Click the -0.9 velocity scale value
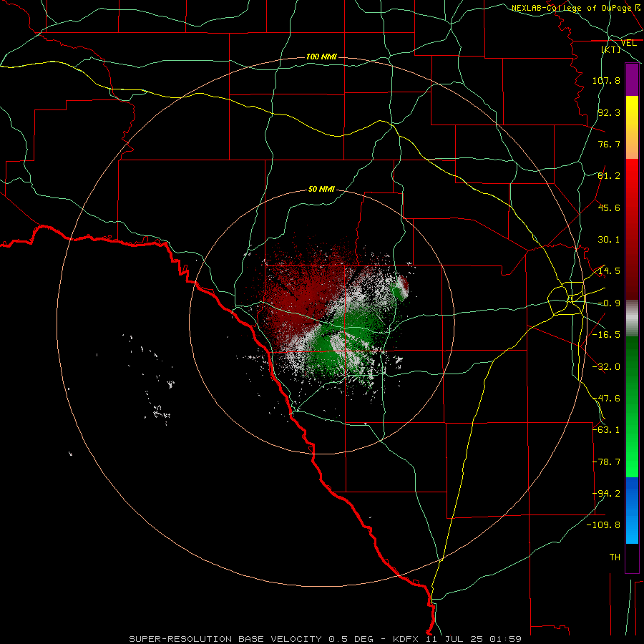Screen dimensions: 644x644 (x=609, y=303)
